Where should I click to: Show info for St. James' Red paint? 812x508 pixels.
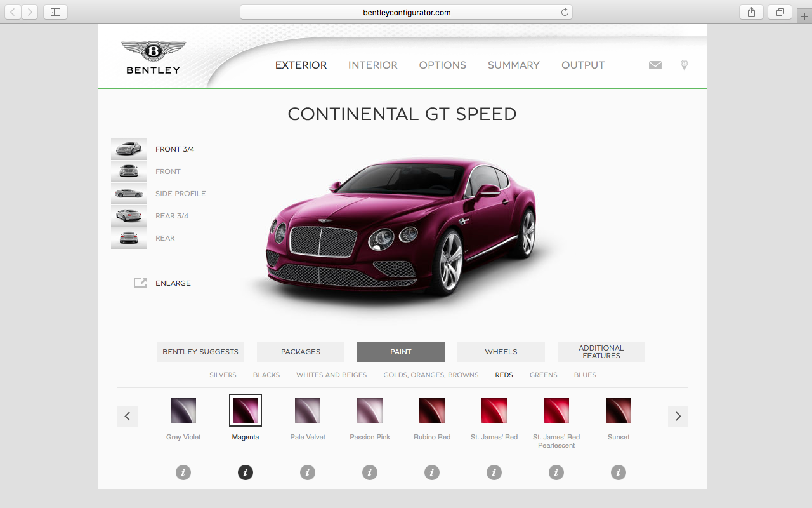494,472
